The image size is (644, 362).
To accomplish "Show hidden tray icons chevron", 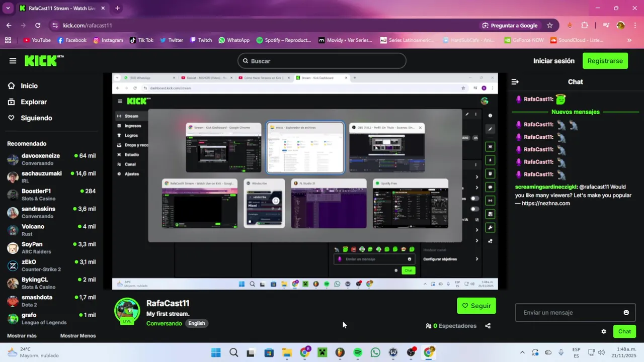I will pos(522,352).
